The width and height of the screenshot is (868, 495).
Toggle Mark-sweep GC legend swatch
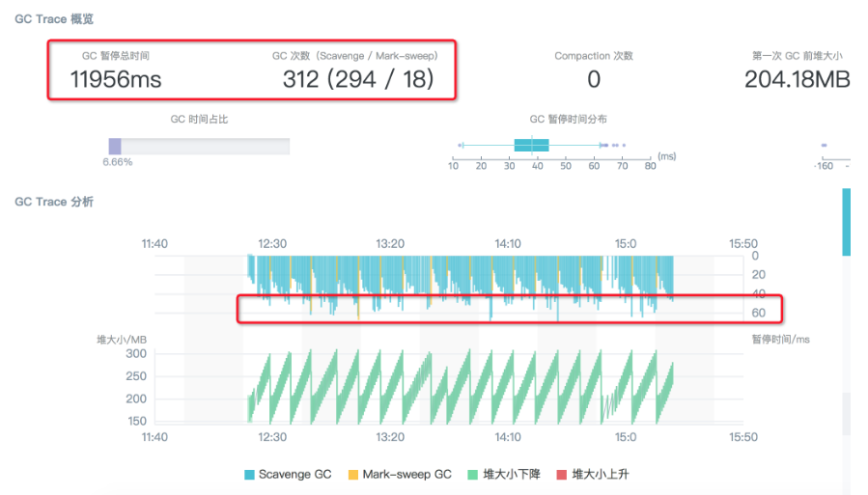tap(352, 475)
